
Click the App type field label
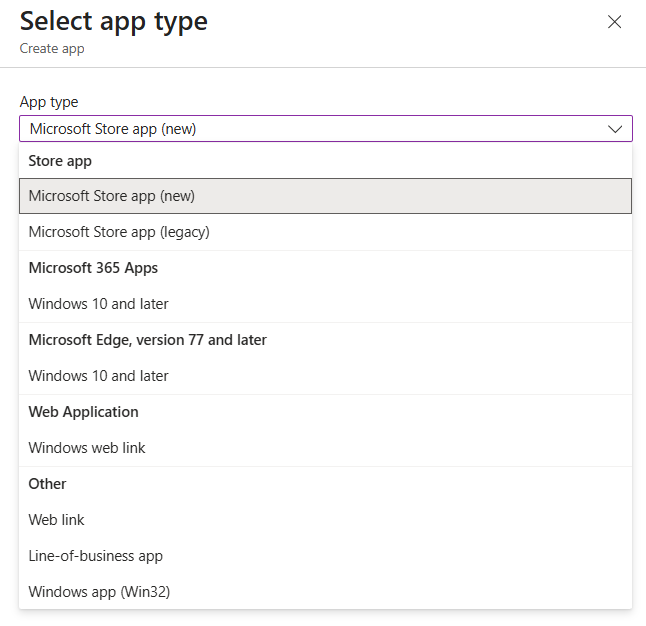tap(49, 102)
